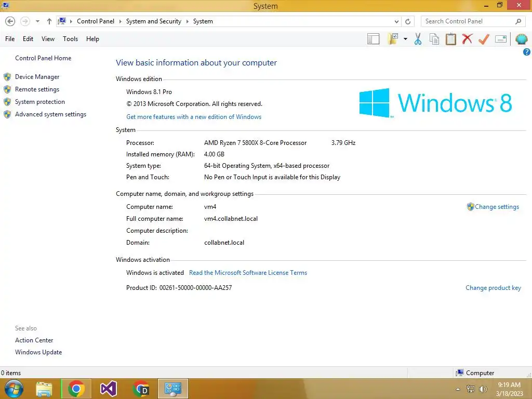Click the Start orb button
The width and height of the screenshot is (532, 399).
click(x=14, y=389)
